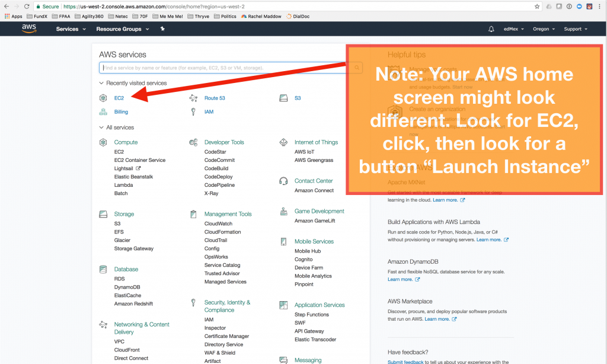Open the Elastic Beanstalk link
This screenshot has width=607, height=364.
coord(133,177)
